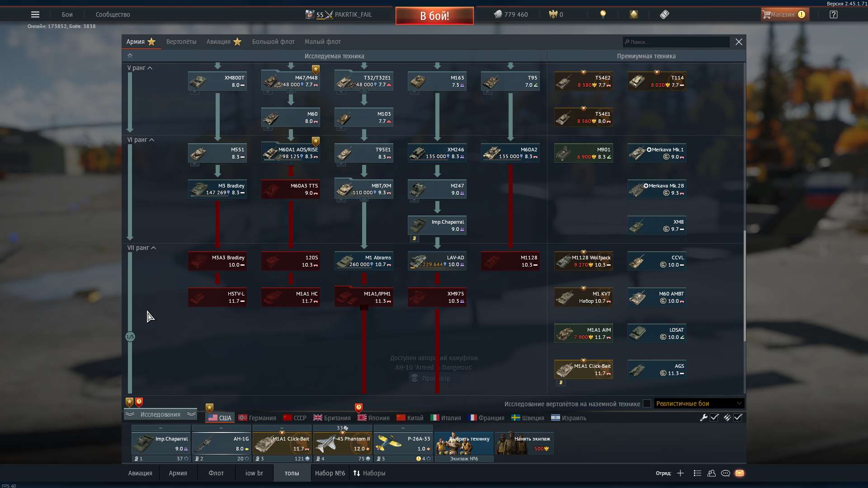Select Imp.Chaparral crew slot 1
Screen dimensions: 868x488
click(x=161, y=444)
